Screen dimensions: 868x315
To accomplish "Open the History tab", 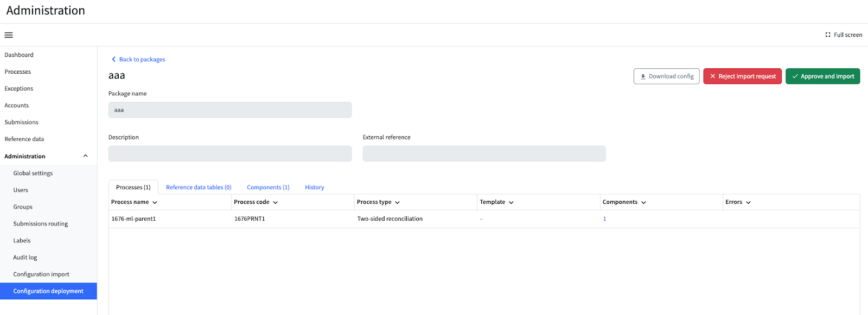I will [315, 187].
